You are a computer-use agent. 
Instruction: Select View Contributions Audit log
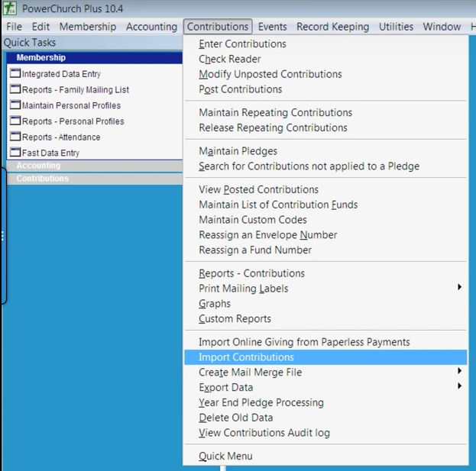tap(264, 433)
